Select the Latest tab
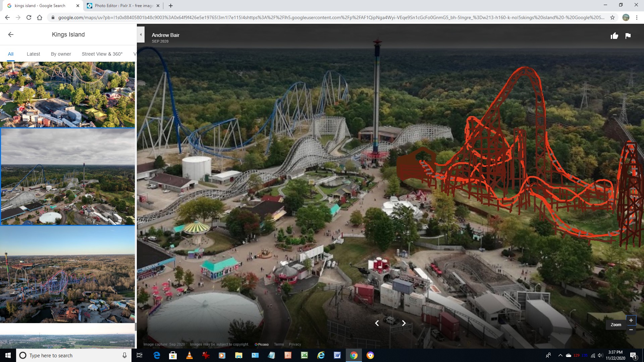This screenshot has height=362, width=644. (33, 54)
